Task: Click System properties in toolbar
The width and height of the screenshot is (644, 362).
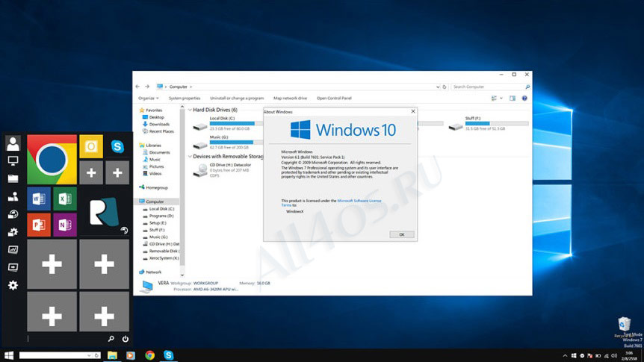Action: [185, 99]
